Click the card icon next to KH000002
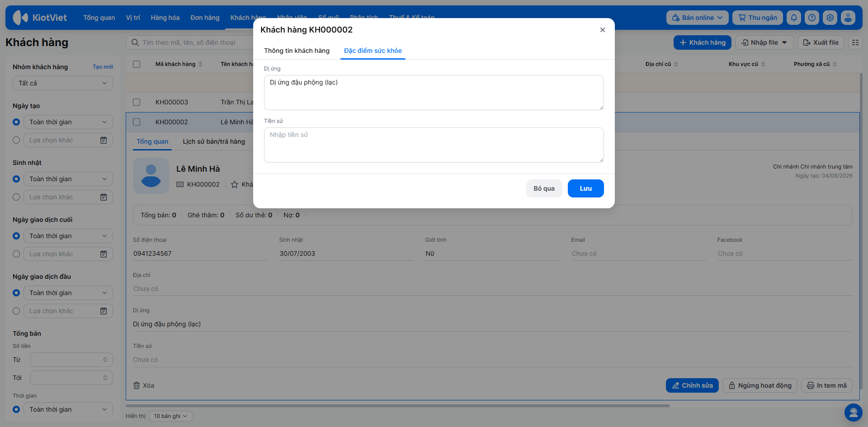 (180, 184)
